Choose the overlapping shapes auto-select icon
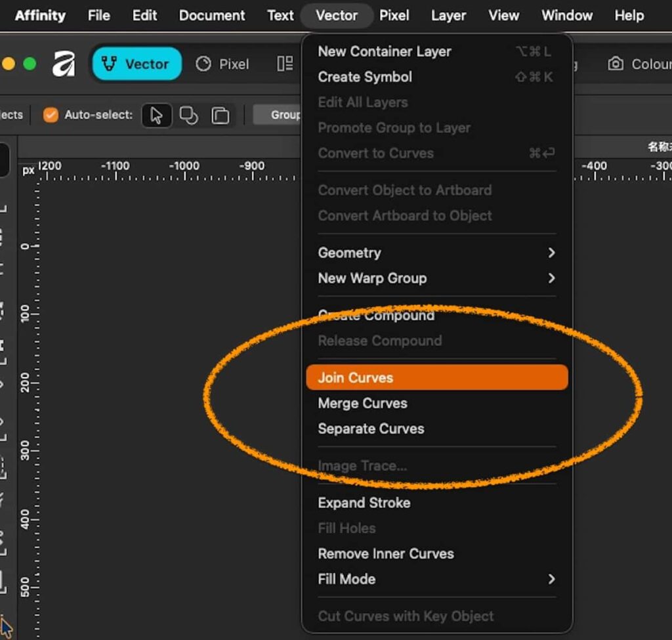672x640 pixels. [189, 116]
